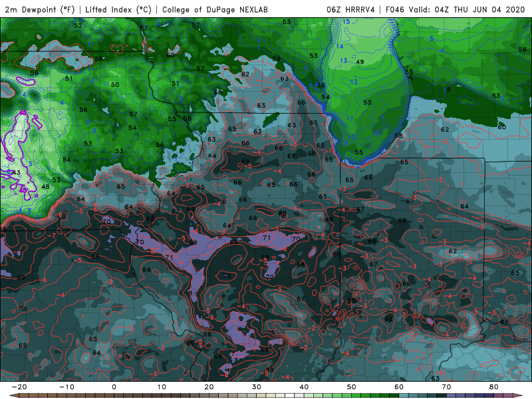This screenshot has height=399, width=532.
Task: Click the '52' dewpoint value on the map
Action: pyautogui.click(x=78, y=25)
